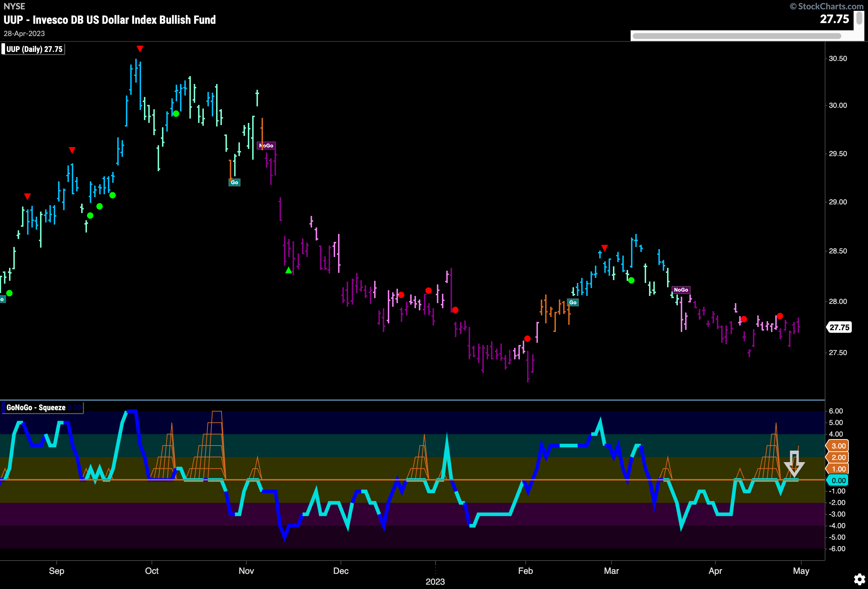The image size is (868, 589).
Task: Click the 28-Apr-2023 date label
Action: point(24,34)
